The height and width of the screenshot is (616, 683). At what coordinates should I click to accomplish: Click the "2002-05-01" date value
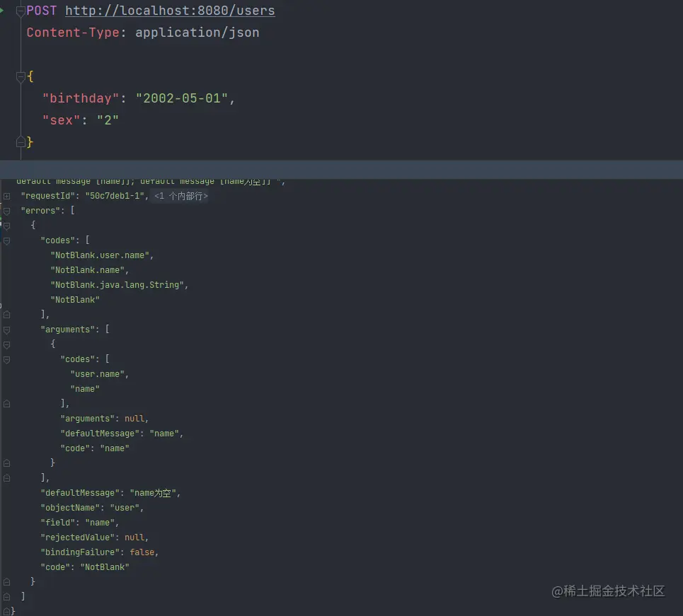click(182, 98)
